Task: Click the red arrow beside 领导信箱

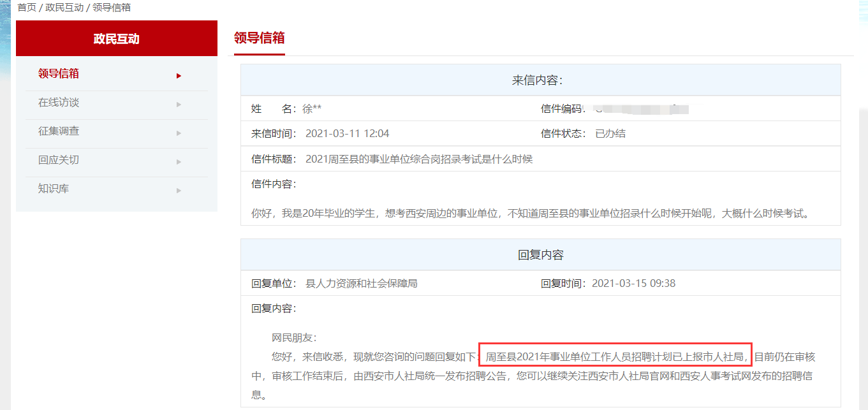Action: [x=179, y=76]
